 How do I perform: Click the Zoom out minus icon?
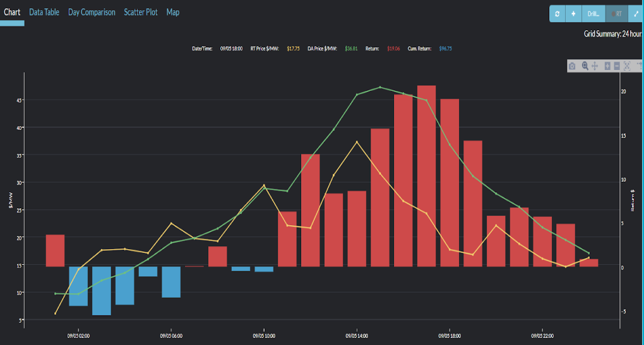(616, 66)
